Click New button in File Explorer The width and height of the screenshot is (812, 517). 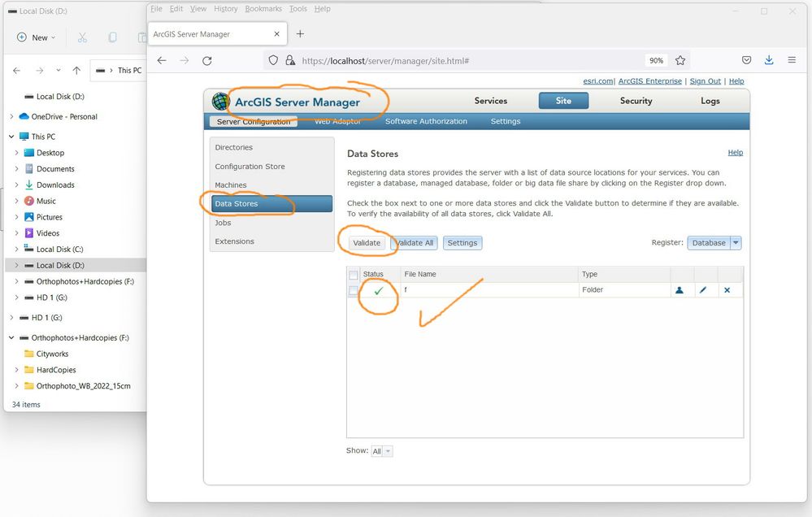[x=37, y=37]
